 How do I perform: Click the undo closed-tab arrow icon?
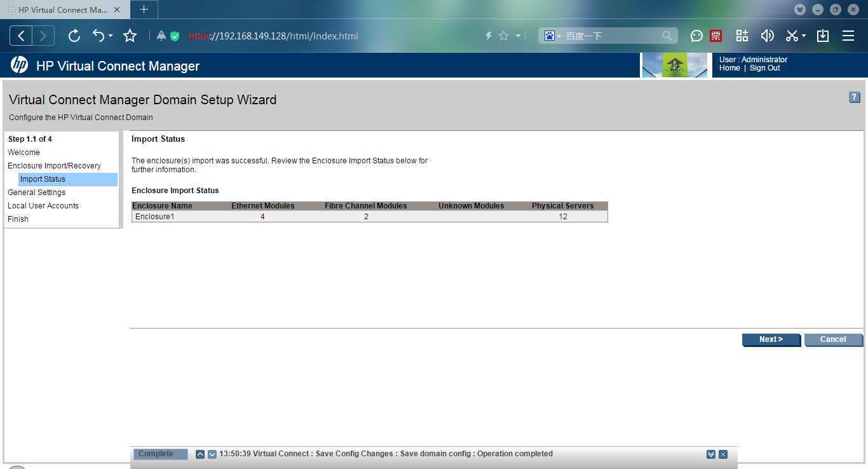coord(98,36)
